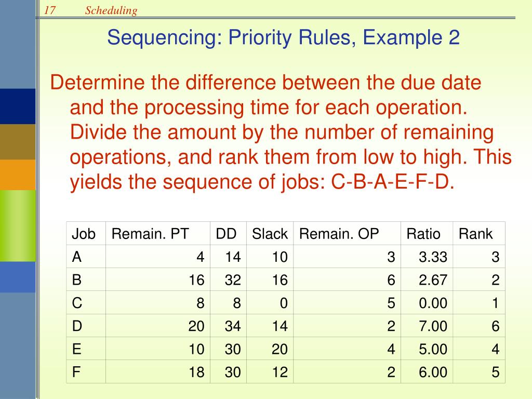
Task: Click the green color block in sidebar
Action: click(x=18, y=225)
